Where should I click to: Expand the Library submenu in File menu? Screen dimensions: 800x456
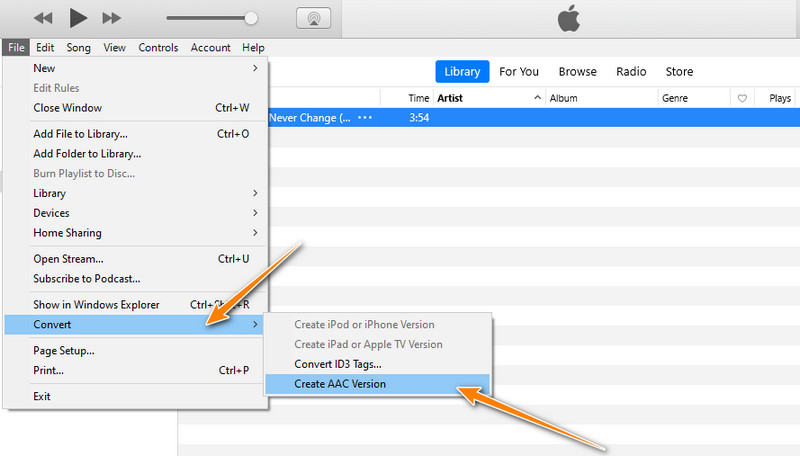255,193
